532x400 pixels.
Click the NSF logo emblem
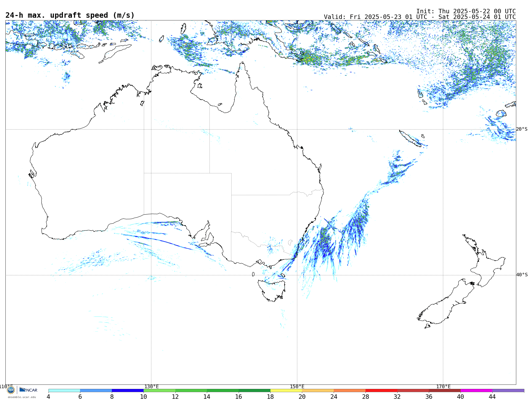point(11,390)
